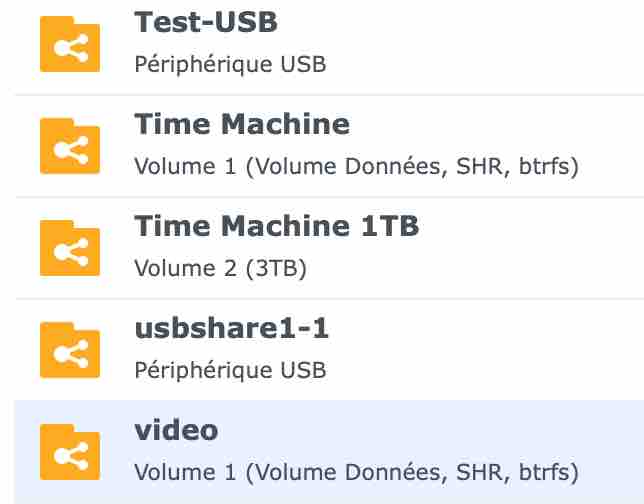
Task: Click the Volume 2 (3TB) location text
Action: [x=220, y=268]
